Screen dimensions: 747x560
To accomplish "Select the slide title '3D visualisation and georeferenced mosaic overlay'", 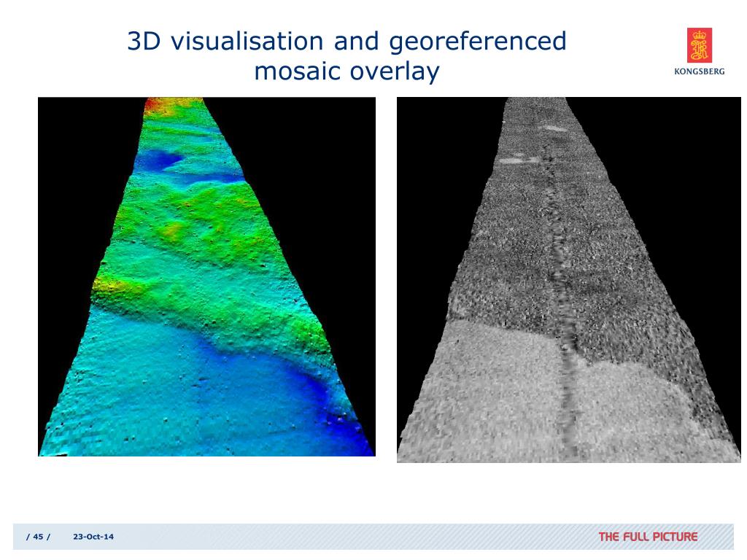I will point(347,56).
